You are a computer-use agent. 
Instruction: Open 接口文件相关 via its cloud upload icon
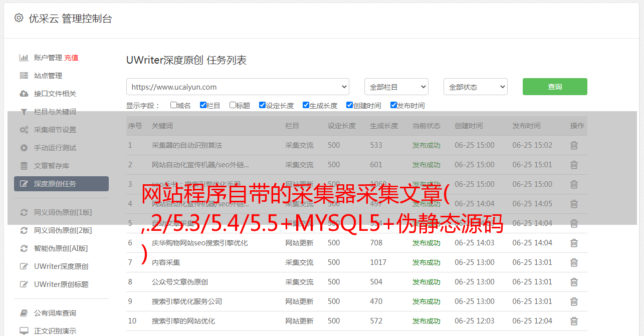pos(24,94)
